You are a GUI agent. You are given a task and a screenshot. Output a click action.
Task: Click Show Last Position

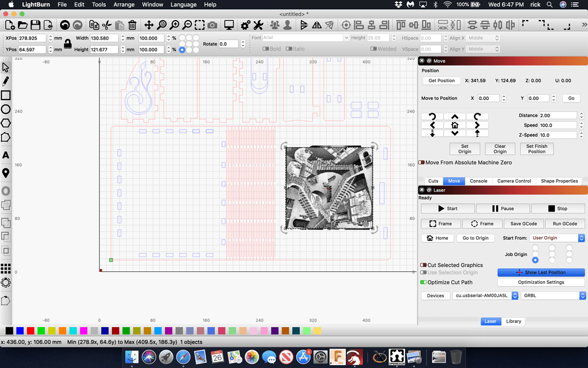(x=540, y=272)
